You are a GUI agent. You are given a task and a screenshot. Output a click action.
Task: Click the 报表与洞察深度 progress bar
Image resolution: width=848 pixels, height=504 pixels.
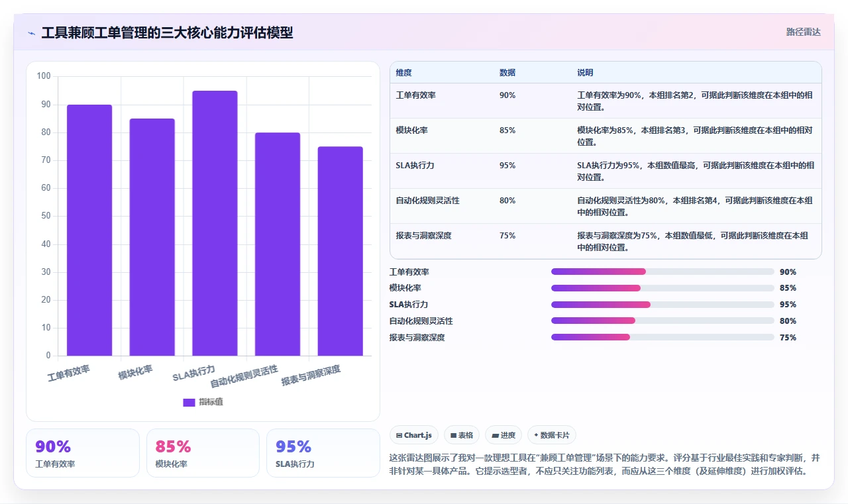[x=662, y=337]
